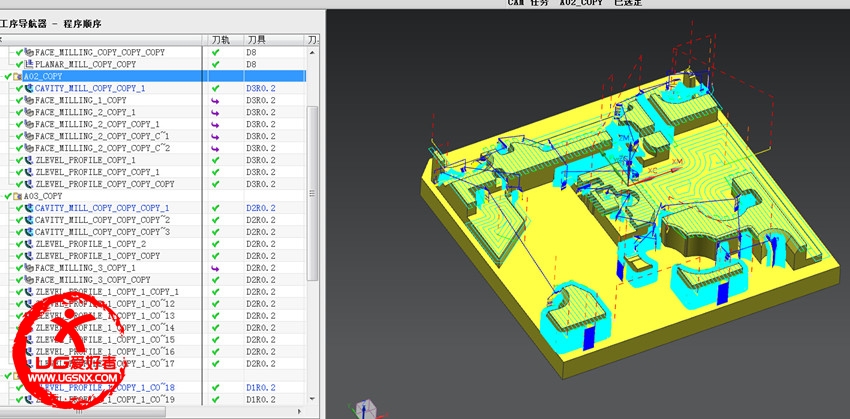Click the coordinate triad icon below the viewport
Image resolution: width=850 pixels, height=419 pixels.
tap(366, 409)
